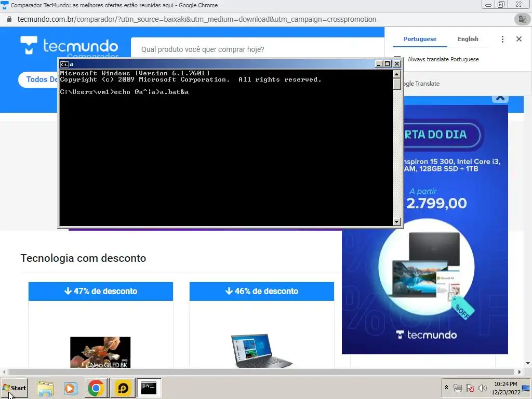
Task: Click the Chrome address bar URL
Action: pyautogui.click(x=197, y=19)
